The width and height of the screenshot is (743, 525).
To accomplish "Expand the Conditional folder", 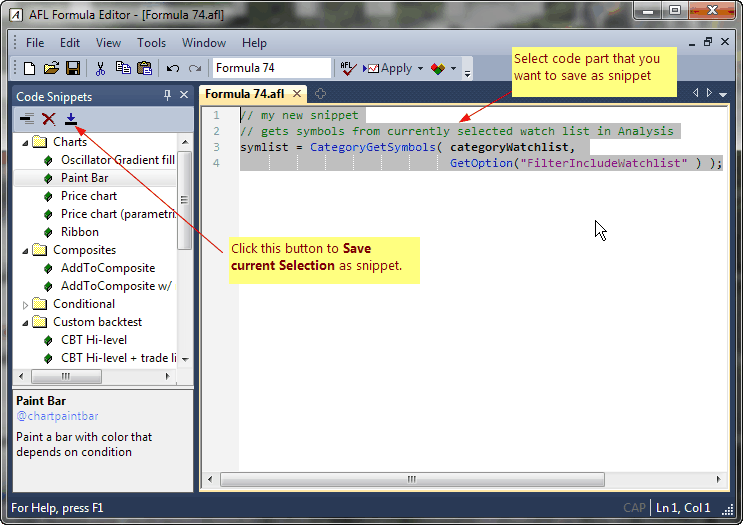I will (x=26, y=304).
